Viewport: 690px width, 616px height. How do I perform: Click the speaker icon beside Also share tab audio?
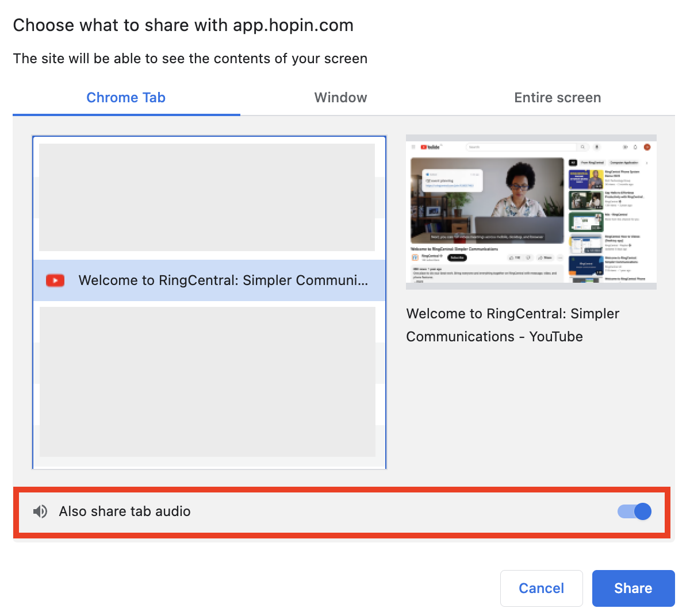pos(40,511)
